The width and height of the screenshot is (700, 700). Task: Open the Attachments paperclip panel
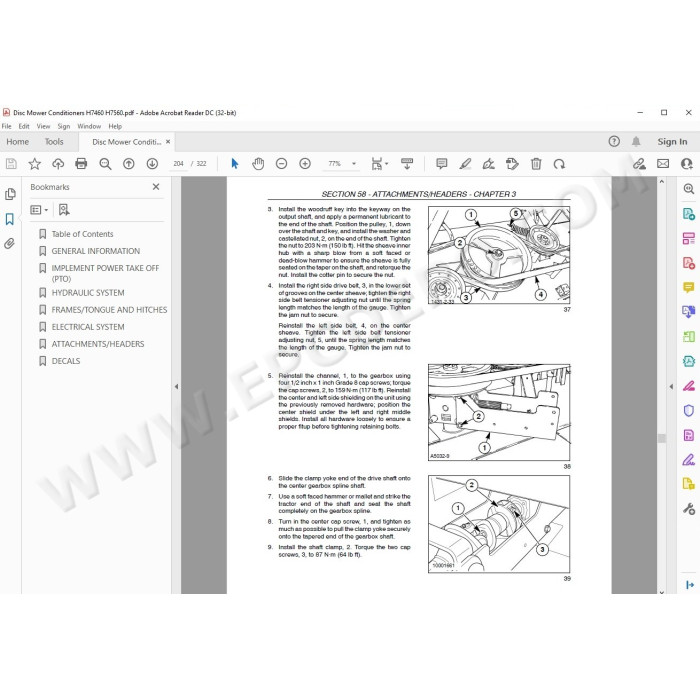coord(9,243)
